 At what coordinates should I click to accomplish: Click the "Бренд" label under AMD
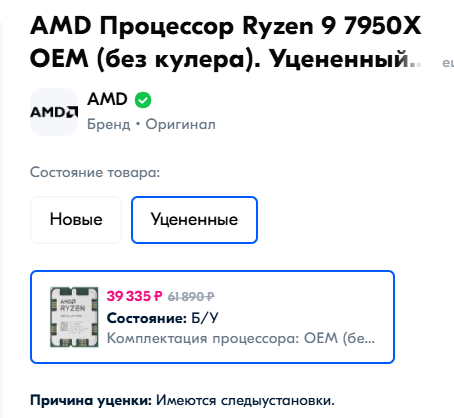pyautogui.click(x=109, y=124)
